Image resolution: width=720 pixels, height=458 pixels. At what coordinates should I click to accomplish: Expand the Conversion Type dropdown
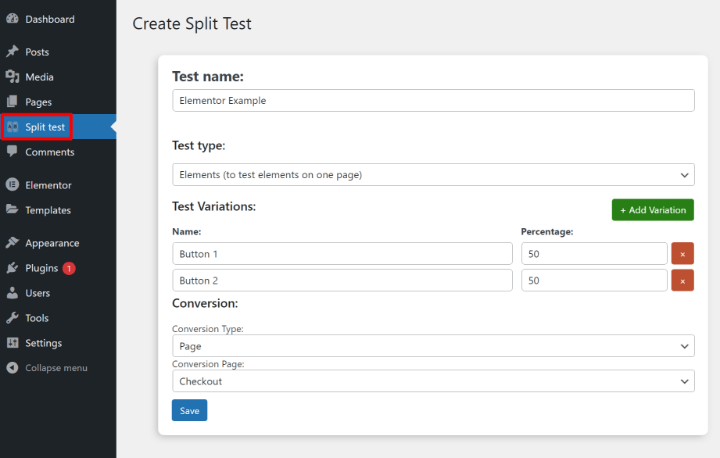(x=432, y=345)
